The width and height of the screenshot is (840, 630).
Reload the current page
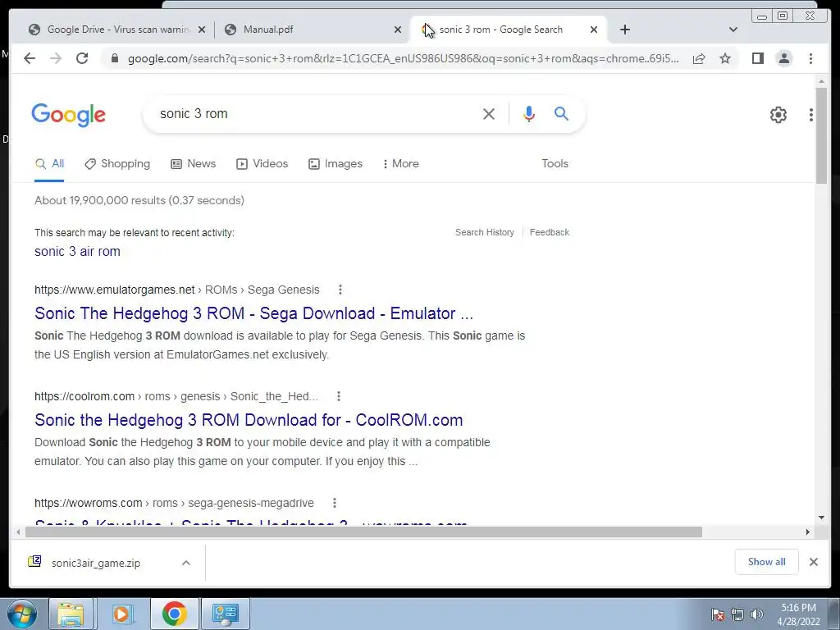[x=82, y=58]
